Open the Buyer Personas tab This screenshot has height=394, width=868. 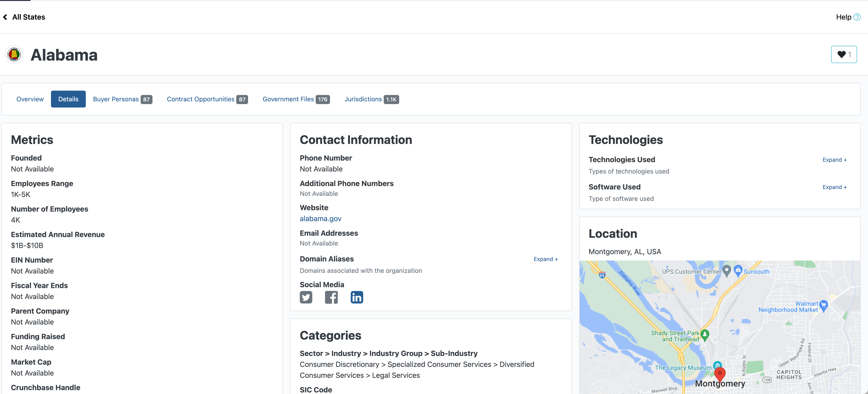pos(123,99)
